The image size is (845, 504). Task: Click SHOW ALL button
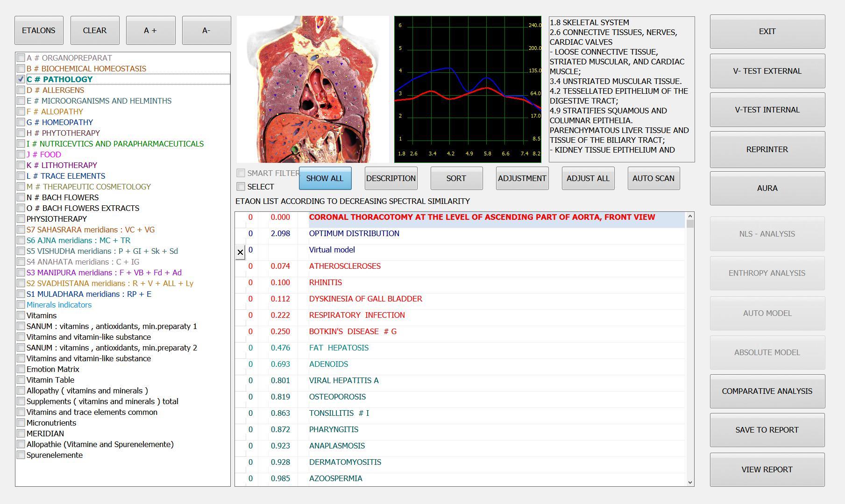[325, 178]
